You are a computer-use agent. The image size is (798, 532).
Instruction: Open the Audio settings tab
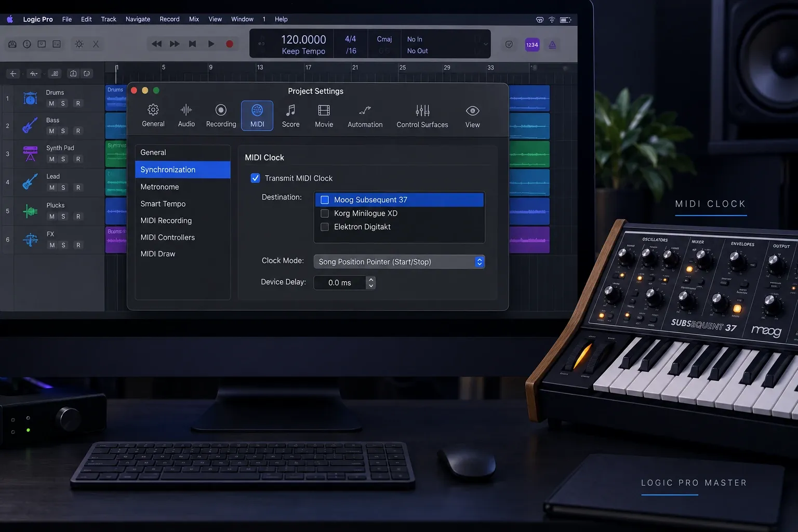click(x=186, y=116)
